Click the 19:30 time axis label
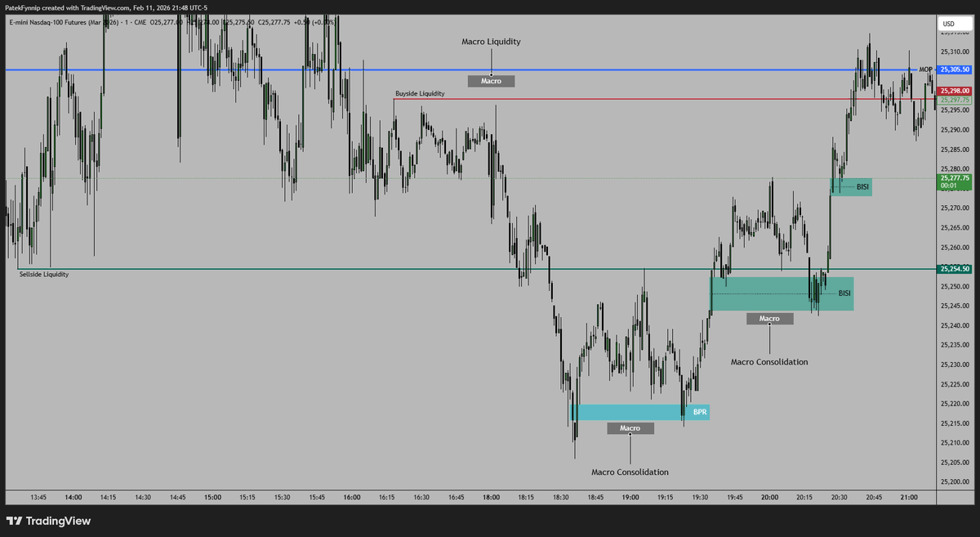The image size is (980, 537). point(700,497)
